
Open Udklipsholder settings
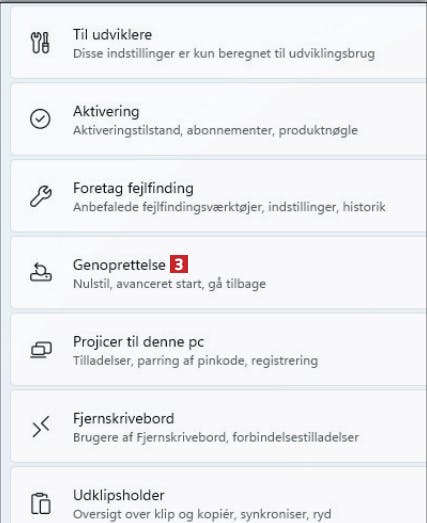pyautogui.click(x=219, y=496)
